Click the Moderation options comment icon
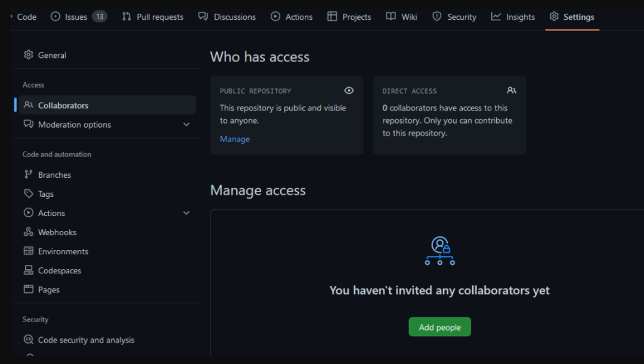Viewport: 644px width, 364px height. click(29, 124)
